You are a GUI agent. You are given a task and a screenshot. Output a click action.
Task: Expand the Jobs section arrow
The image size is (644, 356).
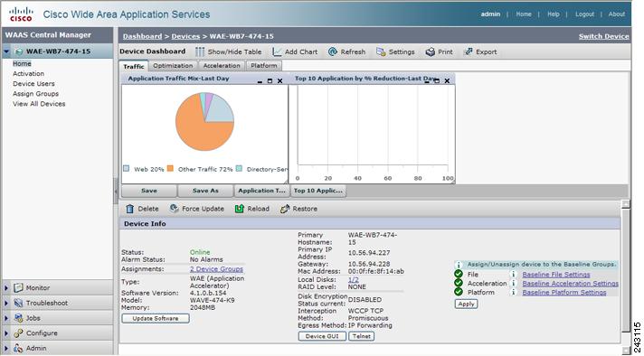tap(6, 318)
